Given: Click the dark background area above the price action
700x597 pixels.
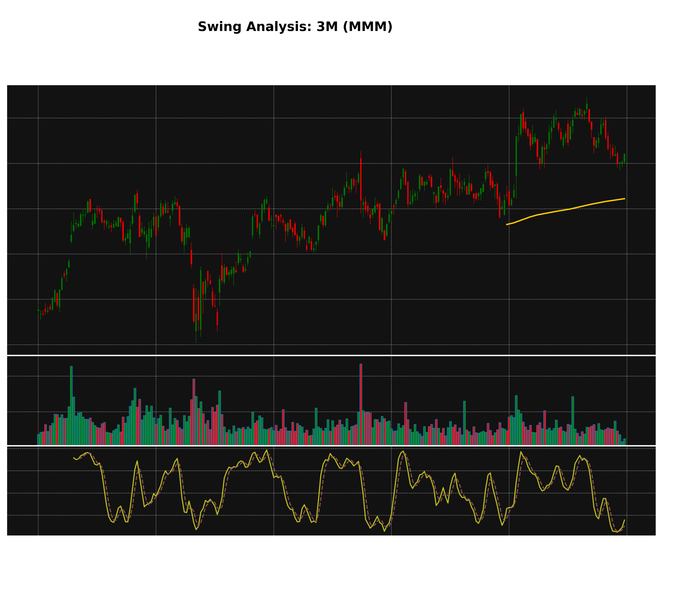Looking at the screenshot, I should (169, 102).
